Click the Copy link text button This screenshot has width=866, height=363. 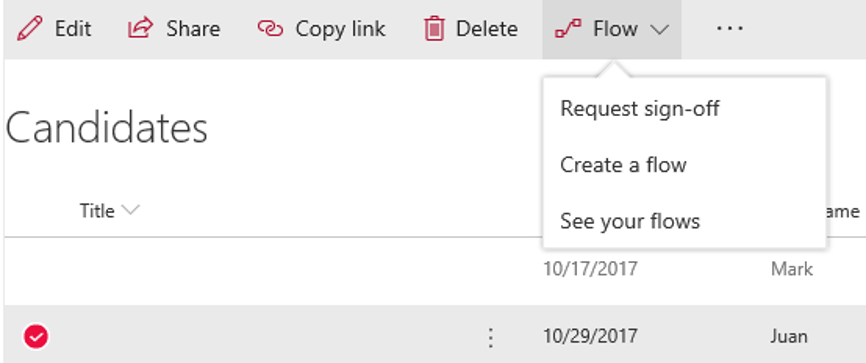point(340,29)
